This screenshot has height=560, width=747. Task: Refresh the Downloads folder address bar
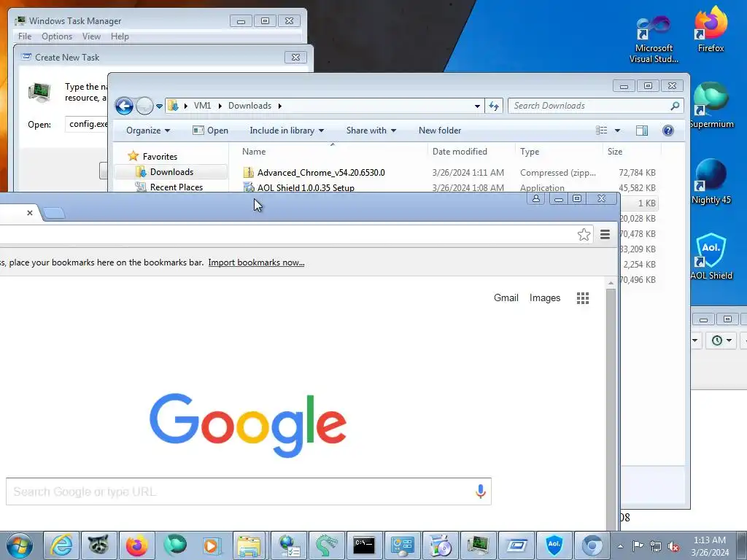coord(494,106)
